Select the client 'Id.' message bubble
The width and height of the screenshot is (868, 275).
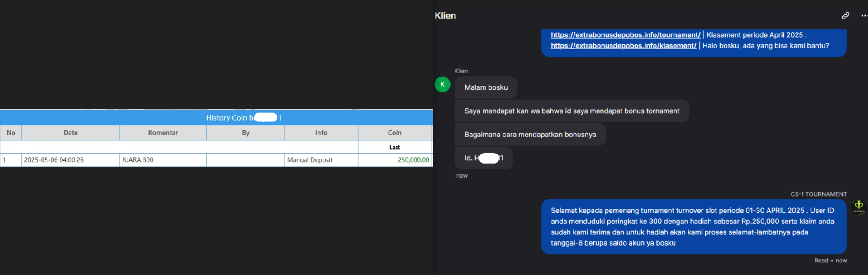[x=484, y=158]
